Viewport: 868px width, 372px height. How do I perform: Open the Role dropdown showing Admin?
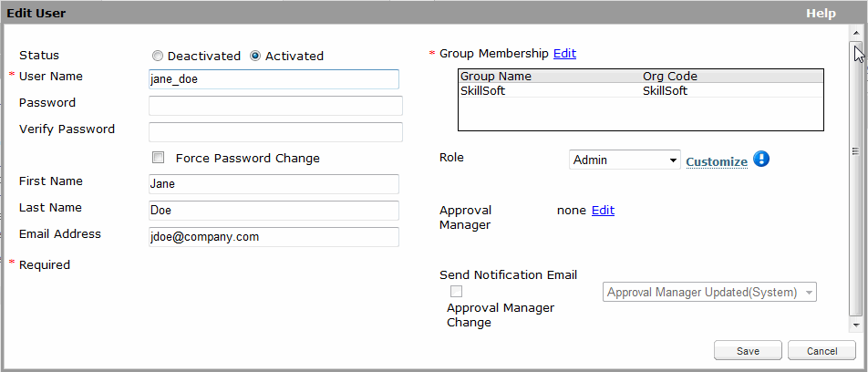(x=625, y=160)
